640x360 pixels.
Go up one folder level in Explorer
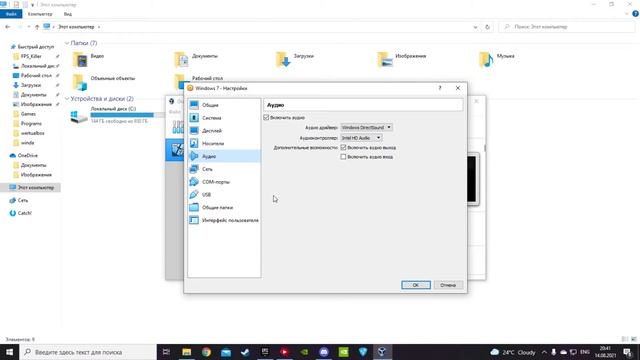point(37,27)
